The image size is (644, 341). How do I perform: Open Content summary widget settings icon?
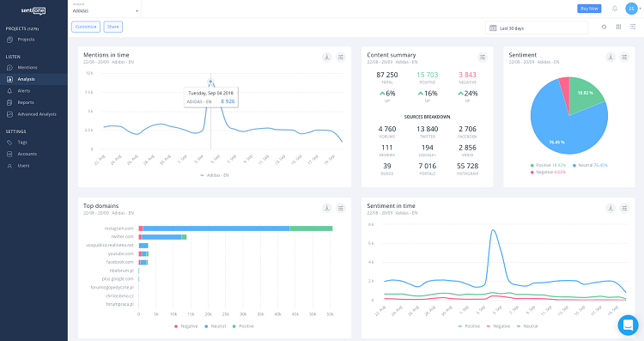click(483, 57)
